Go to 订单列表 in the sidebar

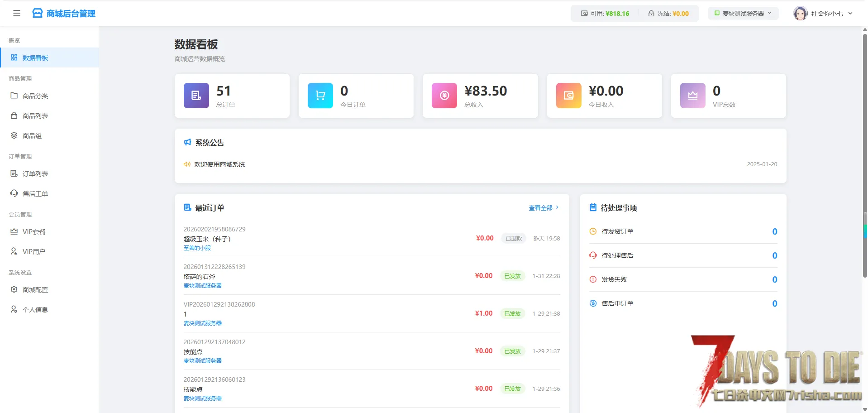pos(35,174)
